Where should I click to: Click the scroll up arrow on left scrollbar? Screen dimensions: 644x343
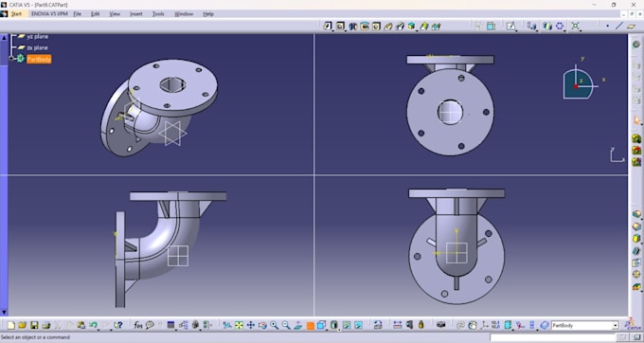[x=4, y=37]
